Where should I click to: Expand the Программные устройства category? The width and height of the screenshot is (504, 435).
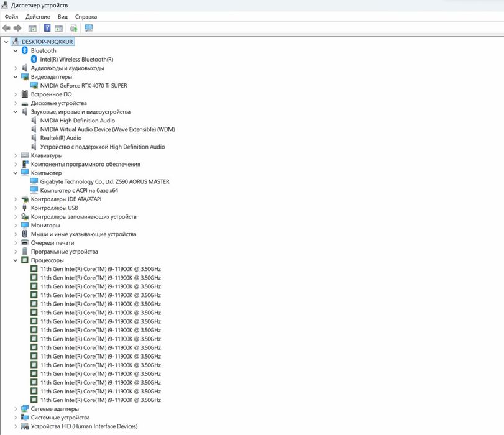click(x=16, y=252)
